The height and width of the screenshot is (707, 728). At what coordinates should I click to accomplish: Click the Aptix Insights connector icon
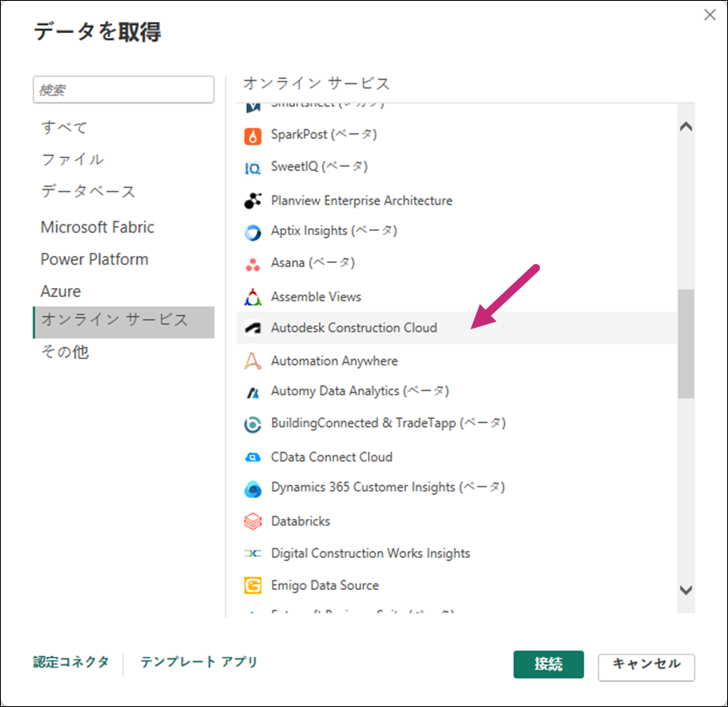coord(253,232)
